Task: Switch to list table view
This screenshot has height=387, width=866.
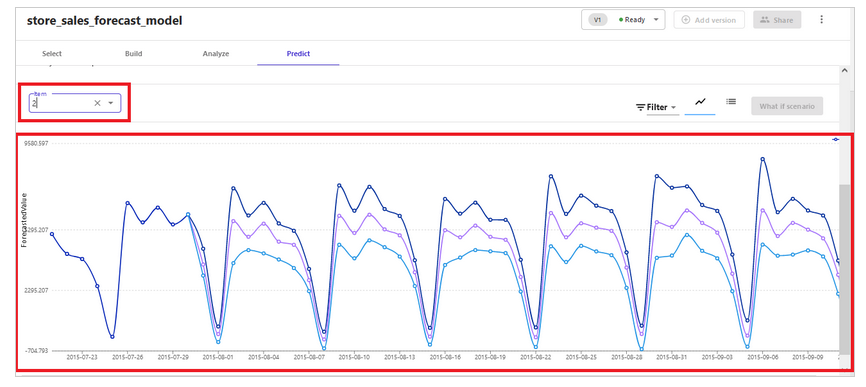Action: point(731,102)
